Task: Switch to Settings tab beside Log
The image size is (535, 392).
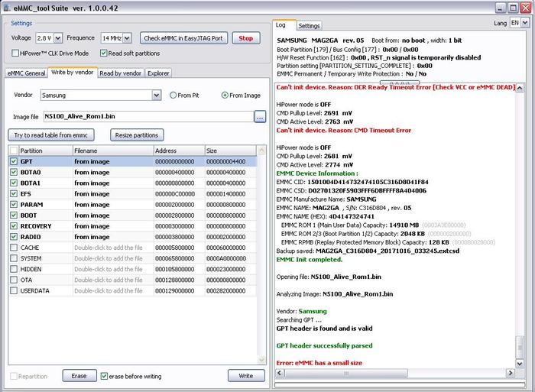Action: [309, 26]
